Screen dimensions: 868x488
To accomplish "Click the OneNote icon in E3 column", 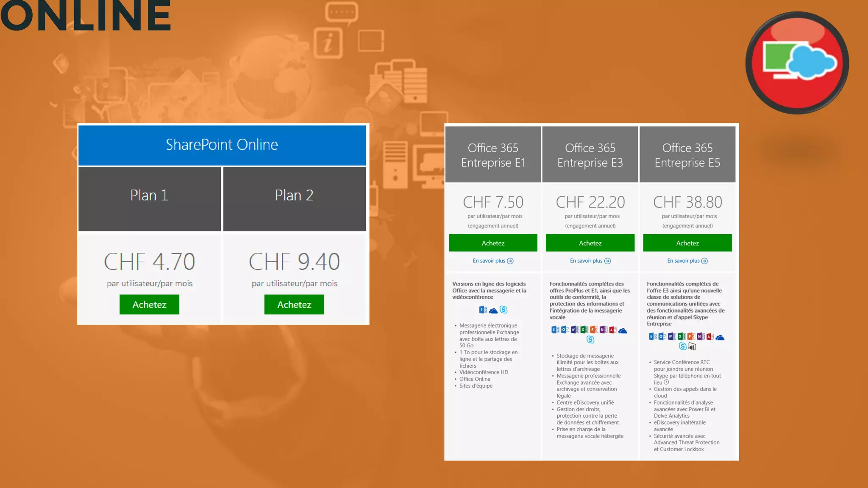I will (x=603, y=330).
